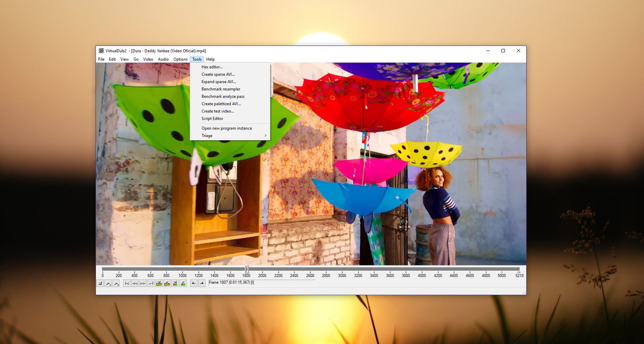
Task: Select Open new program instance
Action: pos(230,128)
